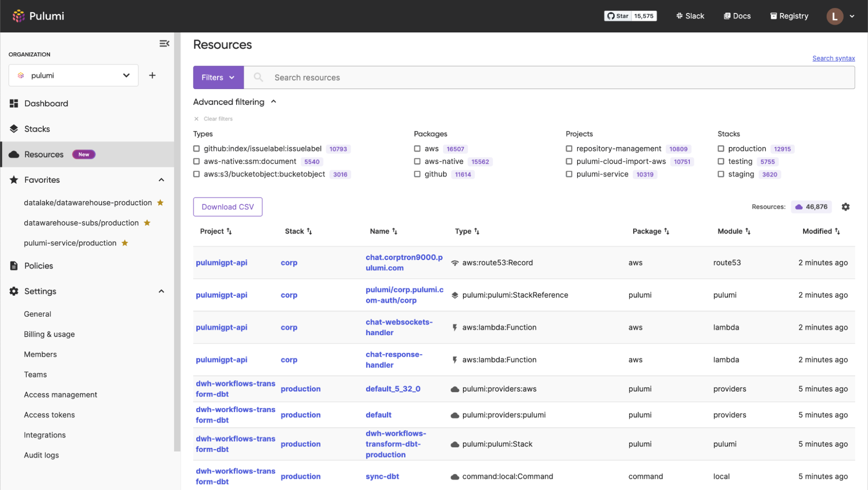This screenshot has height=490, width=868.
Task: Focus the Search resources input field
Action: [x=549, y=77]
